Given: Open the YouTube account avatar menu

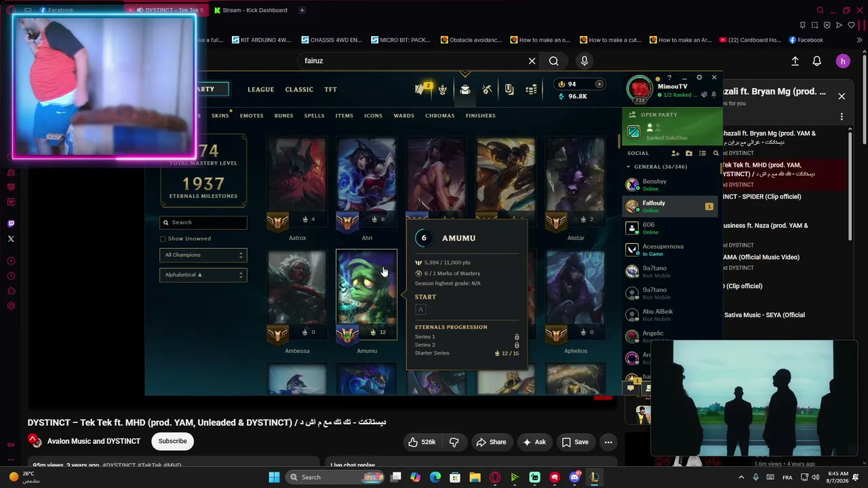Looking at the screenshot, I should point(843,61).
